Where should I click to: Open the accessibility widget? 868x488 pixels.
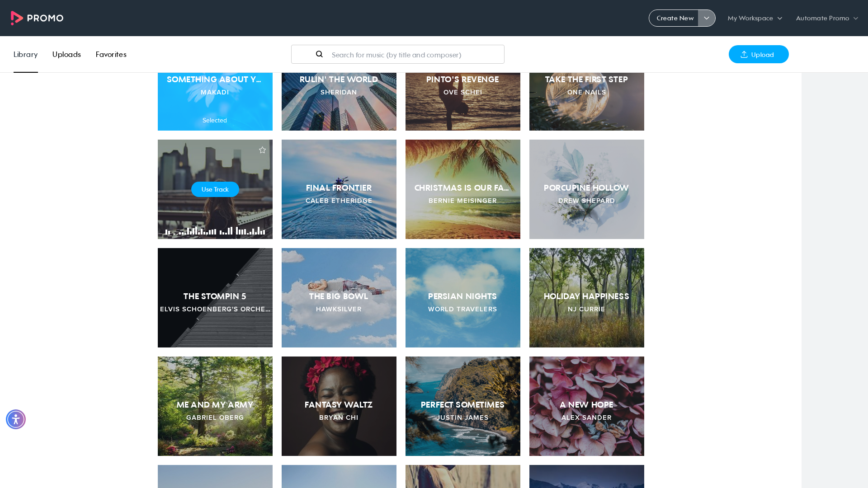[x=16, y=419]
